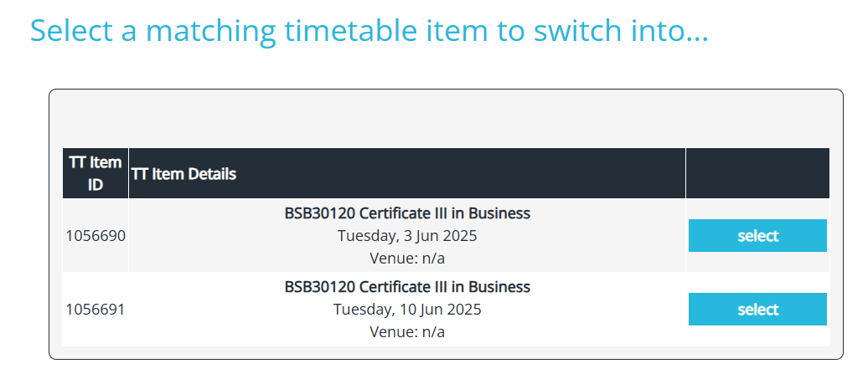Viewport: 868px width, 369px height.
Task: Click the word 'Select' starting the heading
Action: pyautogui.click(x=71, y=31)
